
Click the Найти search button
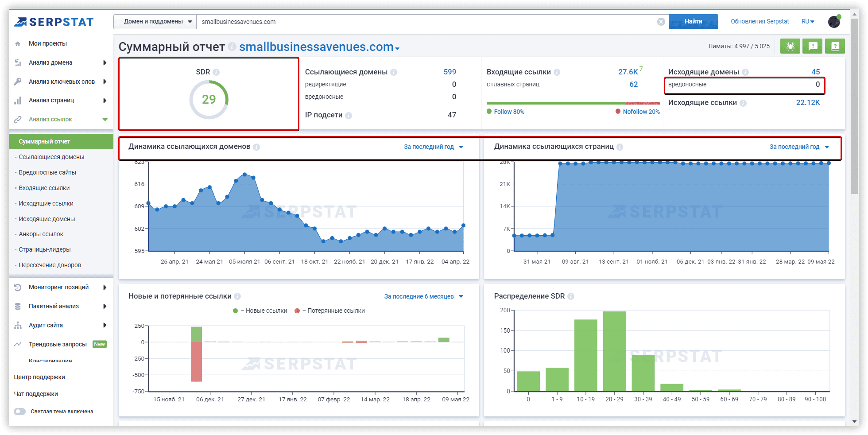[x=693, y=22]
